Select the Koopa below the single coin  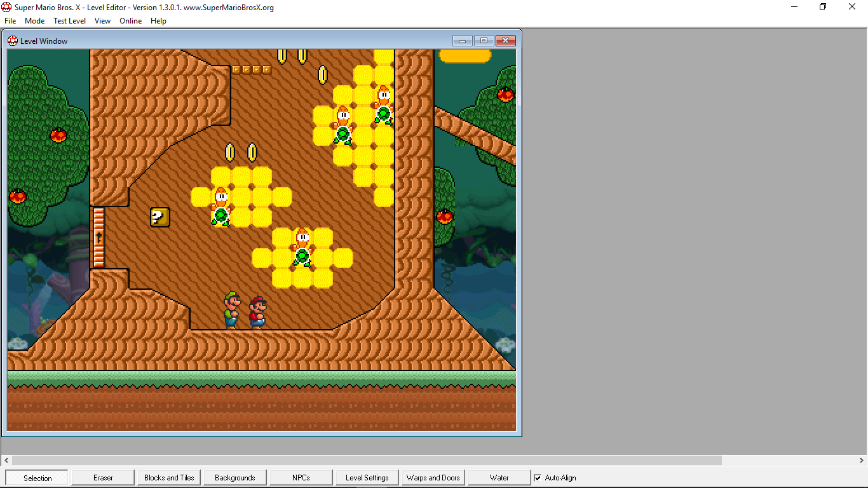pyautogui.click(x=342, y=125)
